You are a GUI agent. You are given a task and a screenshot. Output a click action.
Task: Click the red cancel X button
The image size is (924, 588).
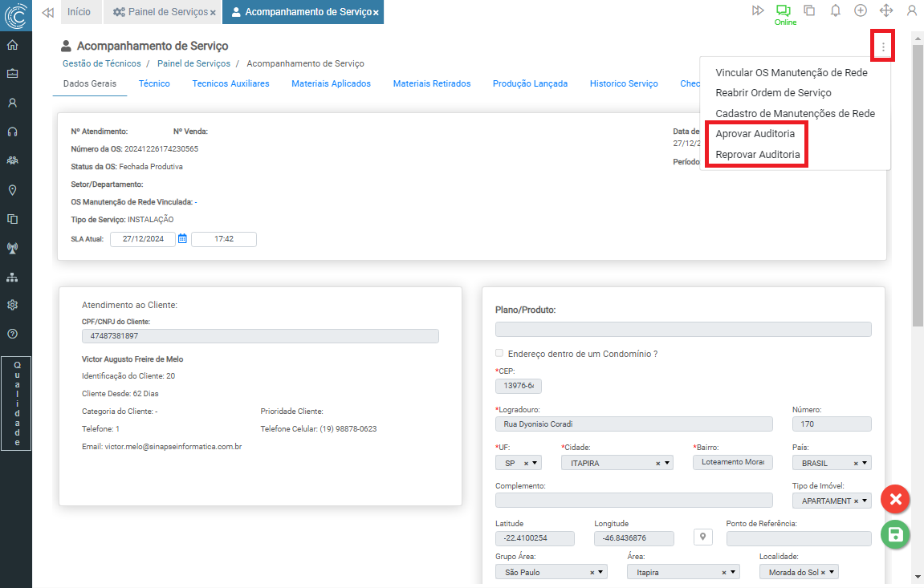(895, 499)
